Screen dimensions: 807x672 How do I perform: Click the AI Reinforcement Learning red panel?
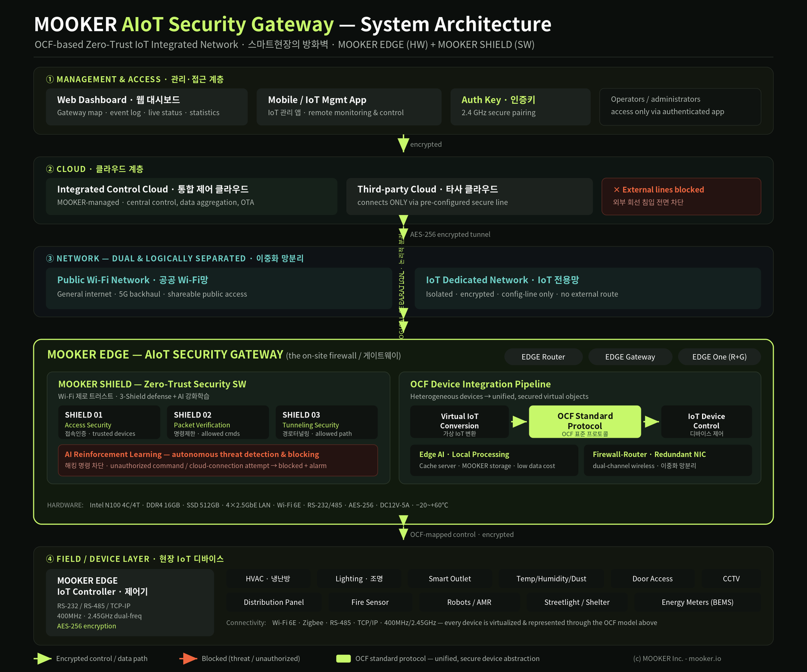(218, 460)
